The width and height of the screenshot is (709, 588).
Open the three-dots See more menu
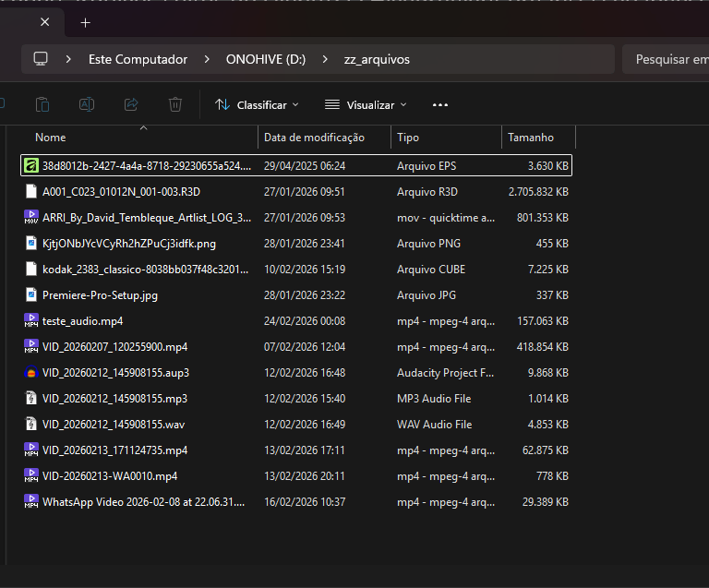[x=440, y=105]
